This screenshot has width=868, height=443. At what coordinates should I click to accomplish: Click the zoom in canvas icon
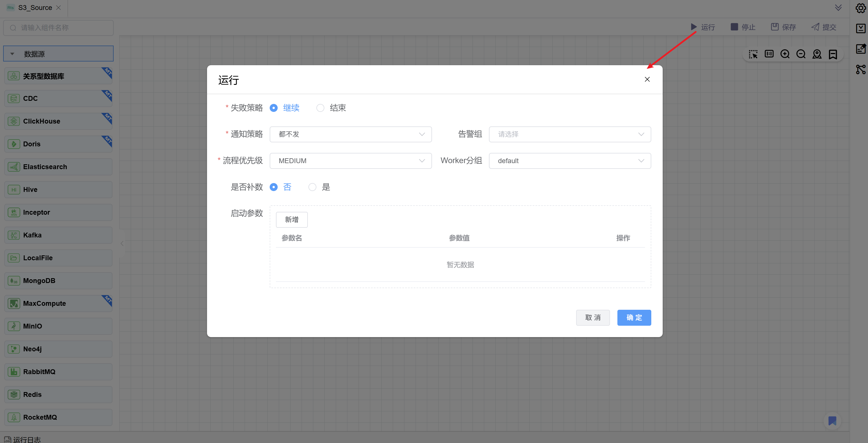pyautogui.click(x=785, y=54)
